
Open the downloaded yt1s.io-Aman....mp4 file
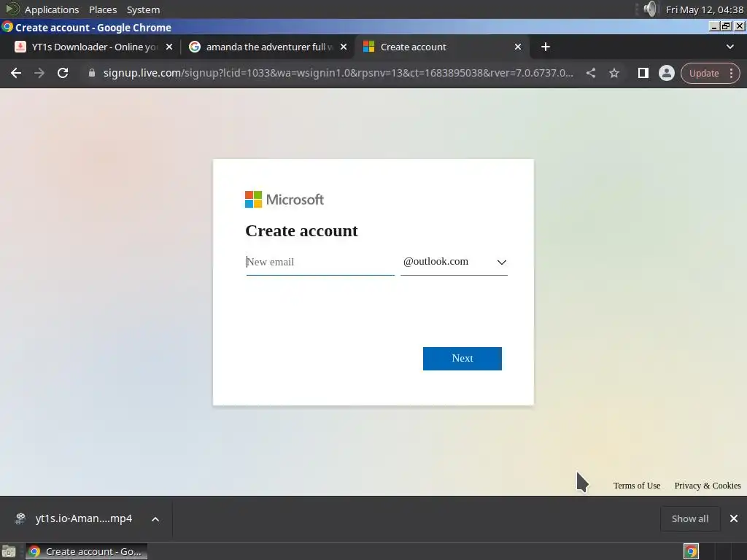83,518
